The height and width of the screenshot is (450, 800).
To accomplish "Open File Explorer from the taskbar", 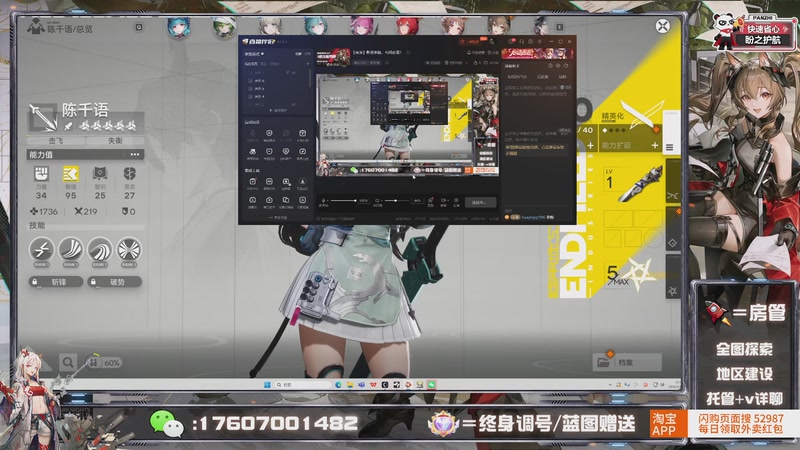I will pos(349,385).
